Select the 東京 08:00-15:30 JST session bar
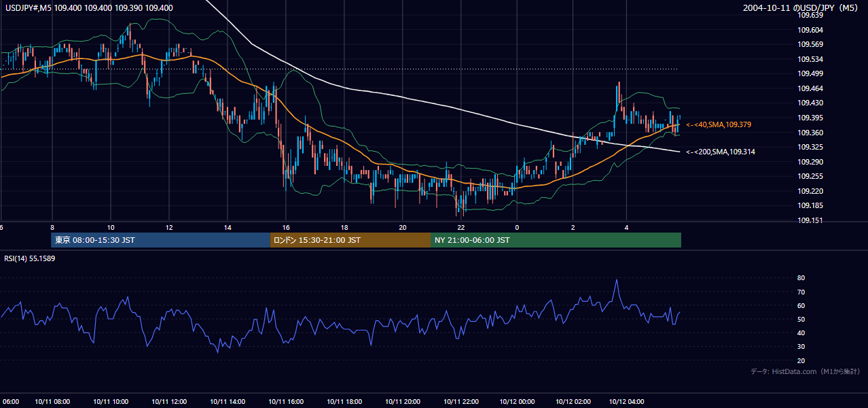Screen dimensions: 868x408 point(161,240)
